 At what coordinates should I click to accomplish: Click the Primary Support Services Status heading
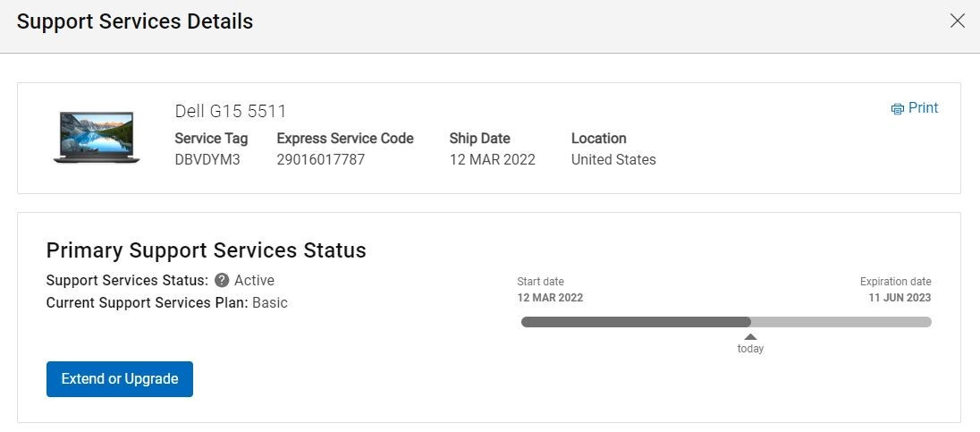point(207,250)
